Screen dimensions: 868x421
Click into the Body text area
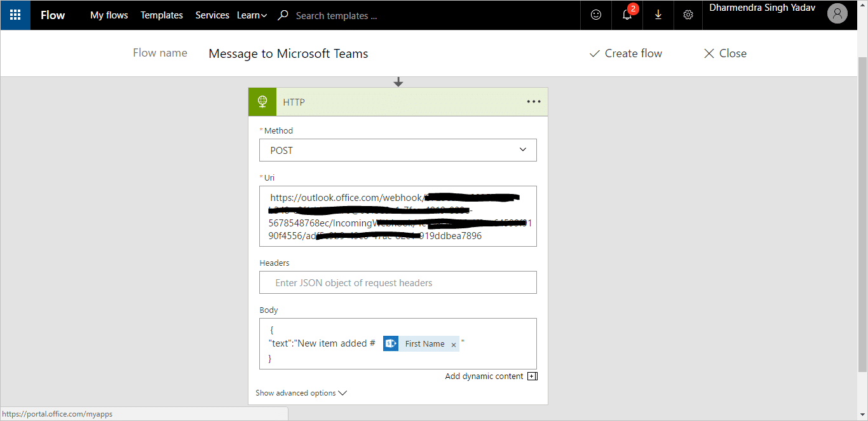398,343
